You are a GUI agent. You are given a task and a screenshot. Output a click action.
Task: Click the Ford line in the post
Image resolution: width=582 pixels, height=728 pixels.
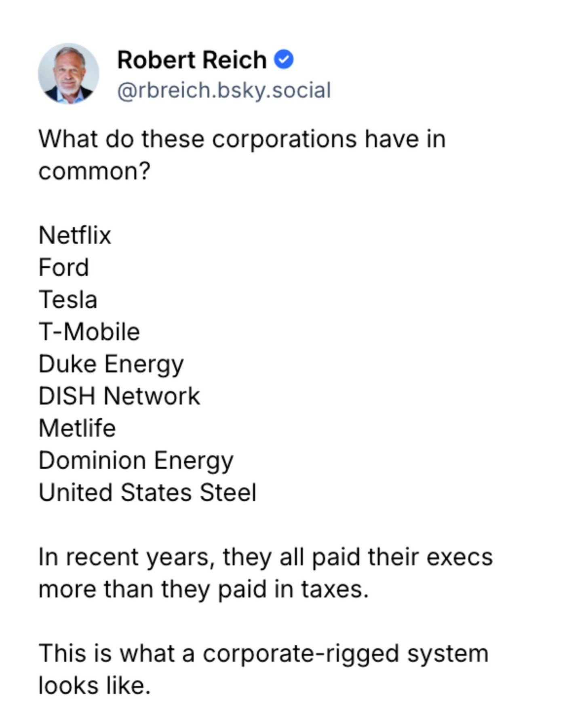[64, 267]
